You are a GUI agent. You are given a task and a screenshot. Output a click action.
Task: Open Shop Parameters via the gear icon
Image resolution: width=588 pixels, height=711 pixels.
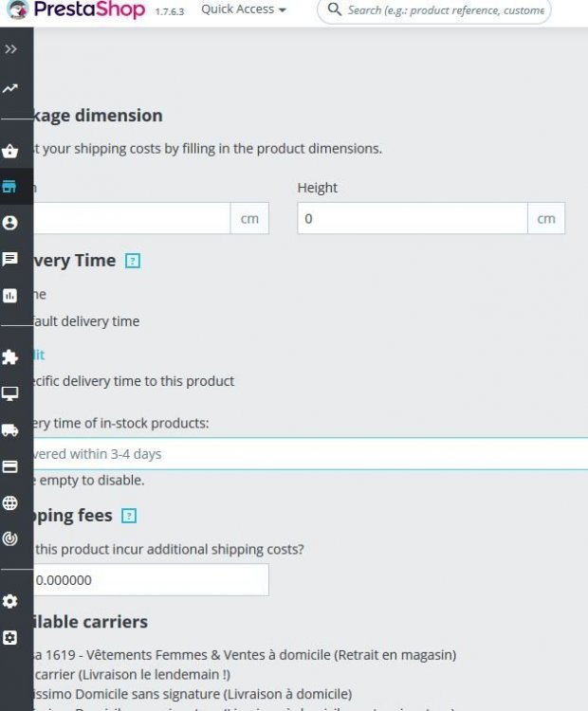[10, 601]
